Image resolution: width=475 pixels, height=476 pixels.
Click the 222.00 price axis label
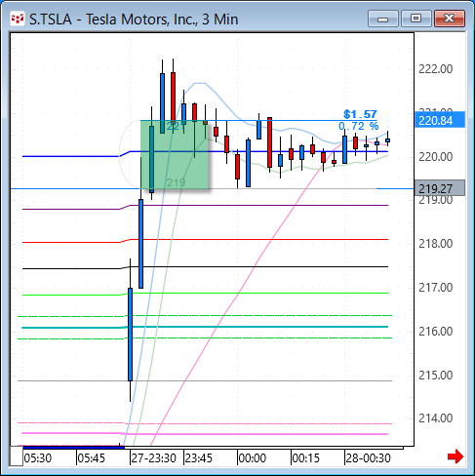point(436,69)
